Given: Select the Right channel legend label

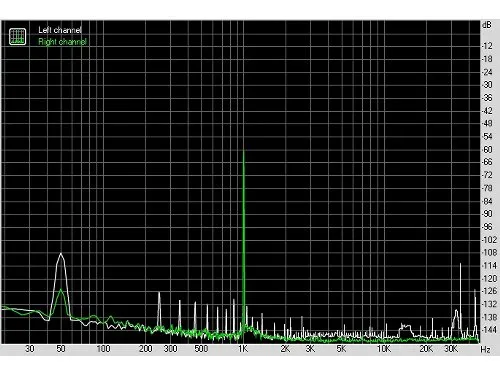Looking at the screenshot, I should 62,42.
